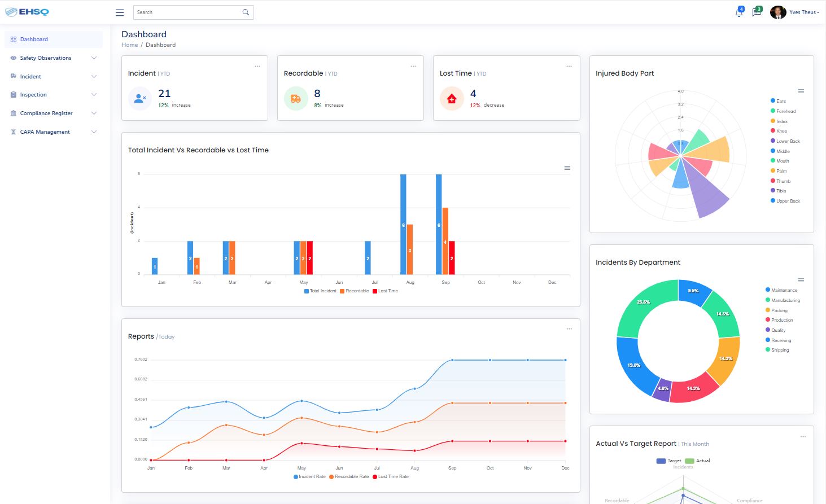Toggle Total Incident series in bar legend

click(320, 291)
